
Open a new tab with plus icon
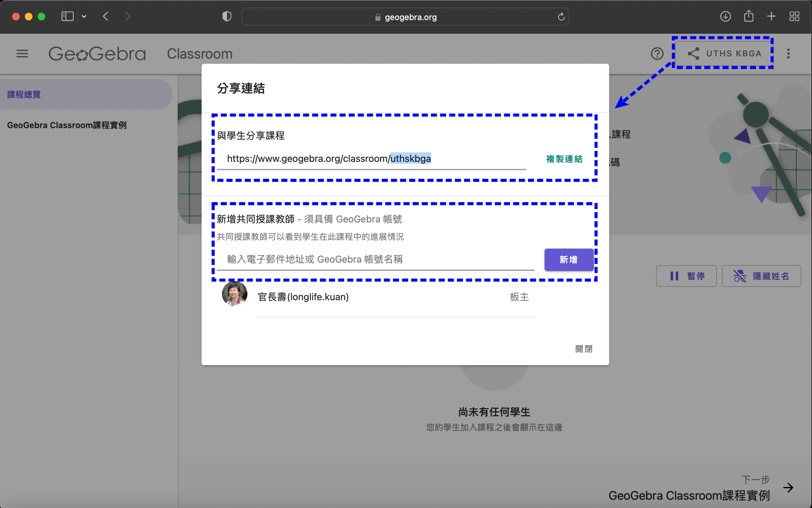[771, 17]
